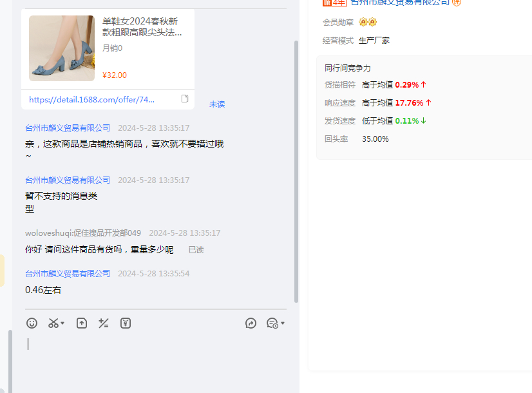Viewport: 532px width, 393px height.
Task: Click sender name above 0.46左右 message
Action: click(68, 274)
